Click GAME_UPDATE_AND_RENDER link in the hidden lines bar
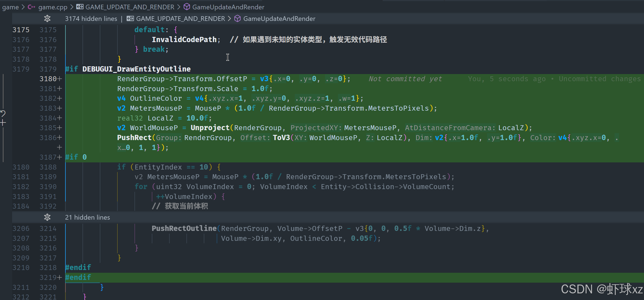Viewport: 644px width, 300px height. tap(180, 18)
